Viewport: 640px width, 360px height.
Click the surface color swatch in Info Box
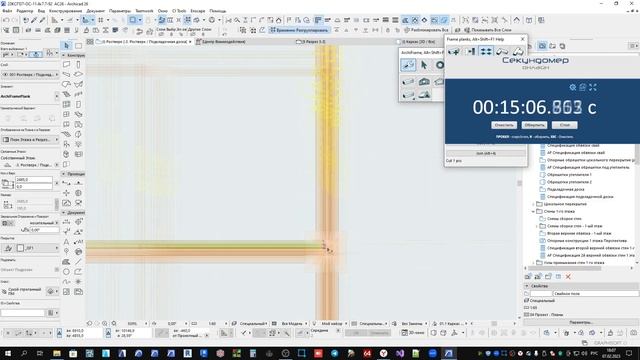click(20, 248)
